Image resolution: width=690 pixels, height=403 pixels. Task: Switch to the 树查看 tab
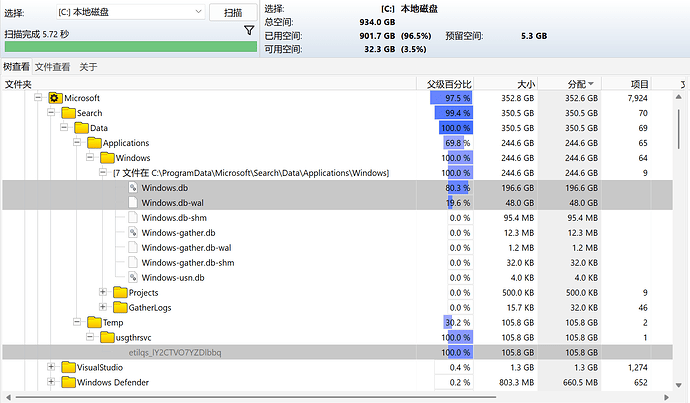[16, 66]
